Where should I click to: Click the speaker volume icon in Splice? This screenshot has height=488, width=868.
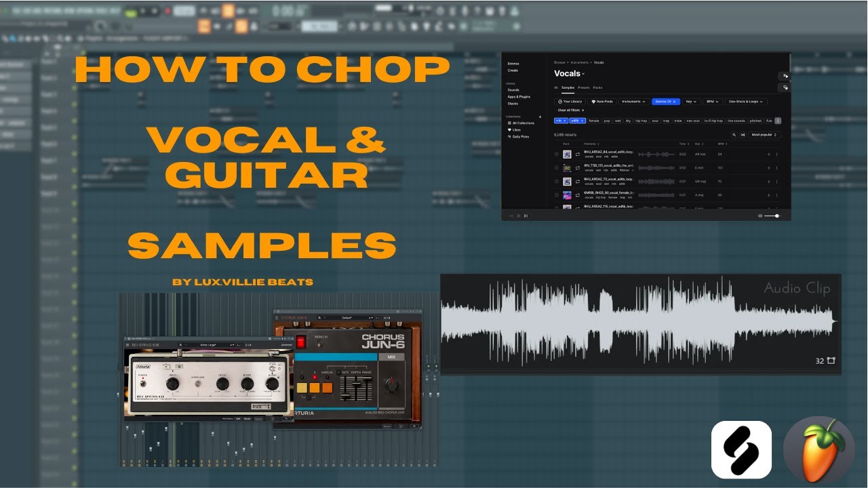coord(760,216)
